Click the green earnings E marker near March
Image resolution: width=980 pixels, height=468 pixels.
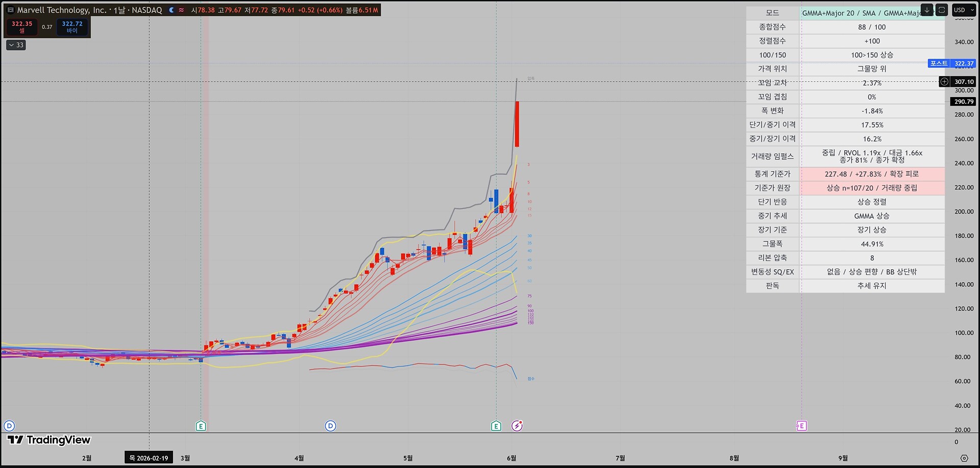pyautogui.click(x=201, y=426)
